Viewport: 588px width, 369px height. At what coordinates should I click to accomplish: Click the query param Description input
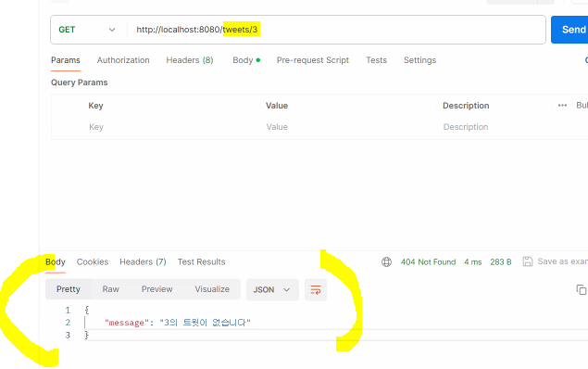(x=511, y=127)
